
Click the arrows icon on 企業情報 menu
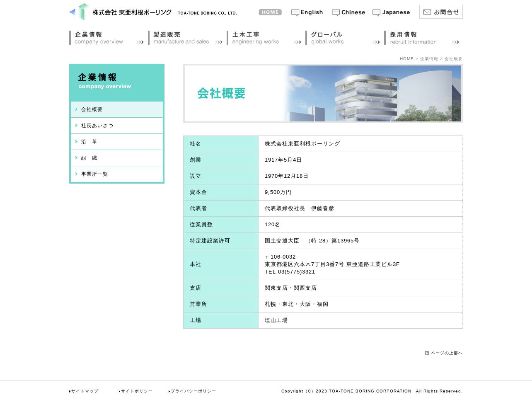pyautogui.click(x=140, y=42)
